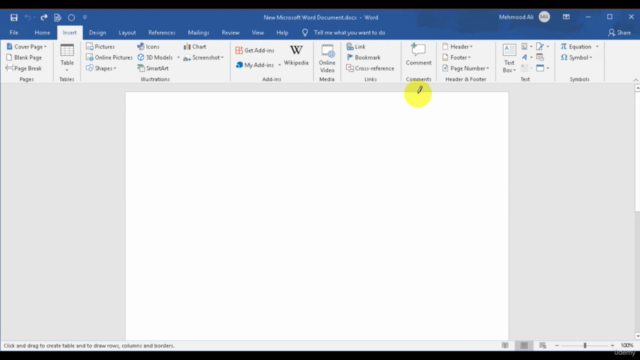Switch to the Home tab
This screenshot has height=360, width=640.
tap(42, 33)
